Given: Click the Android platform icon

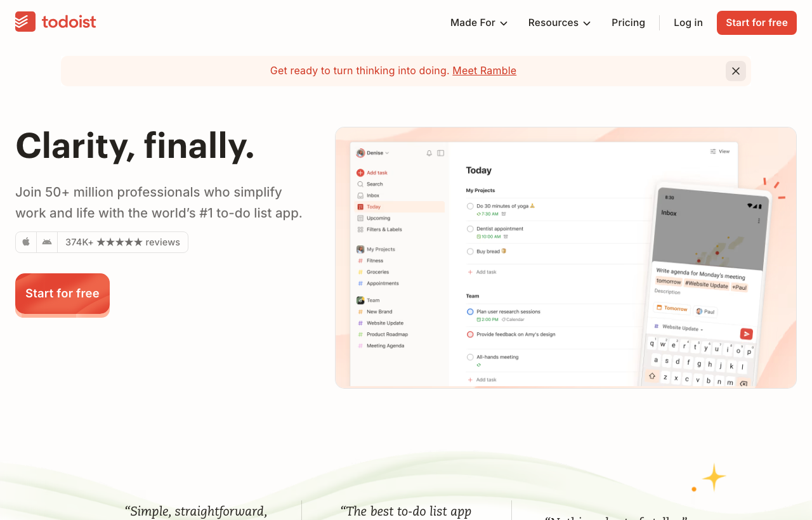Looking at the screenshot, I should click(x=47, y=242).
